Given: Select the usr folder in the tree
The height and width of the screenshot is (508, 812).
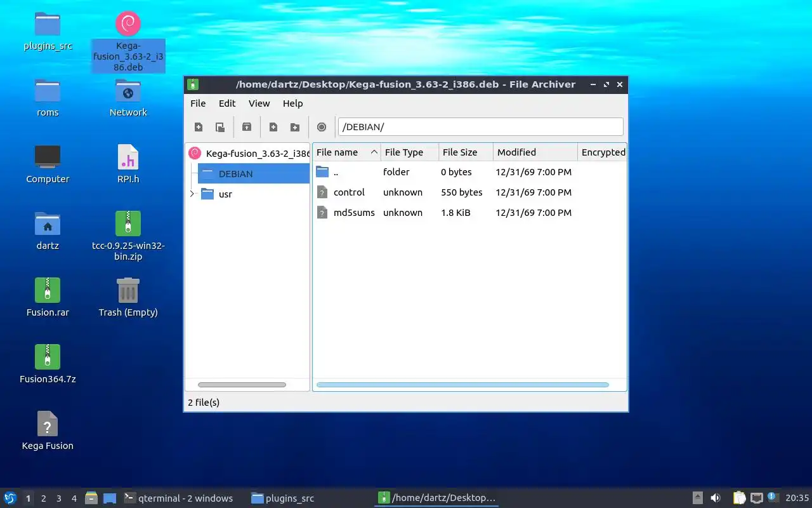Looking at the screenshot, I should pyautogui.click(x=216, y=194).
